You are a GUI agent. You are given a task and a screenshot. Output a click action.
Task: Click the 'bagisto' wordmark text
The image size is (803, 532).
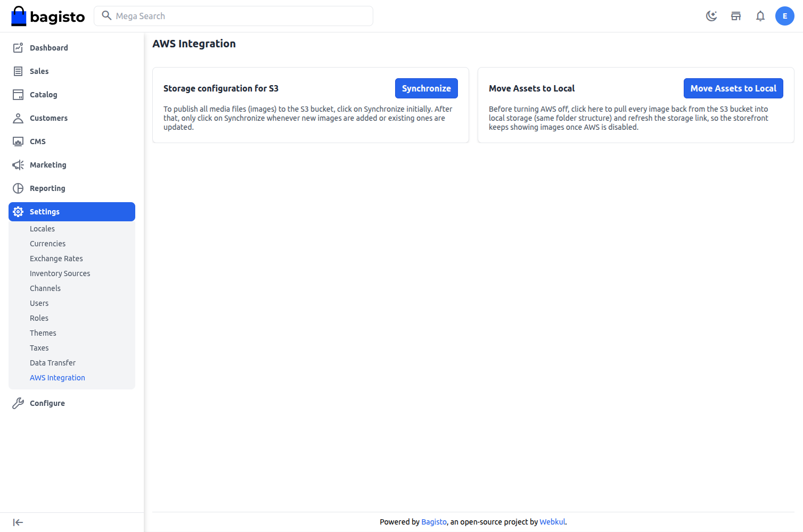click(58, 17)
